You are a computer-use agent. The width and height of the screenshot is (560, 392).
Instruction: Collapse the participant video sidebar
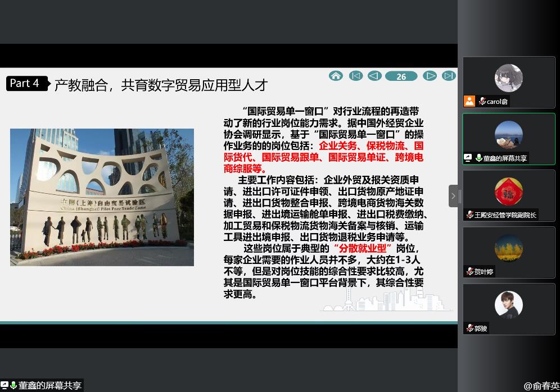coord(453,196)
